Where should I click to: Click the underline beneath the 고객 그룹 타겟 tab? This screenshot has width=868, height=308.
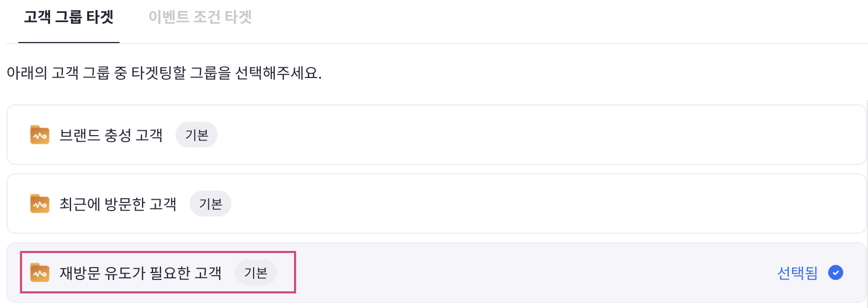coord(68,43)
